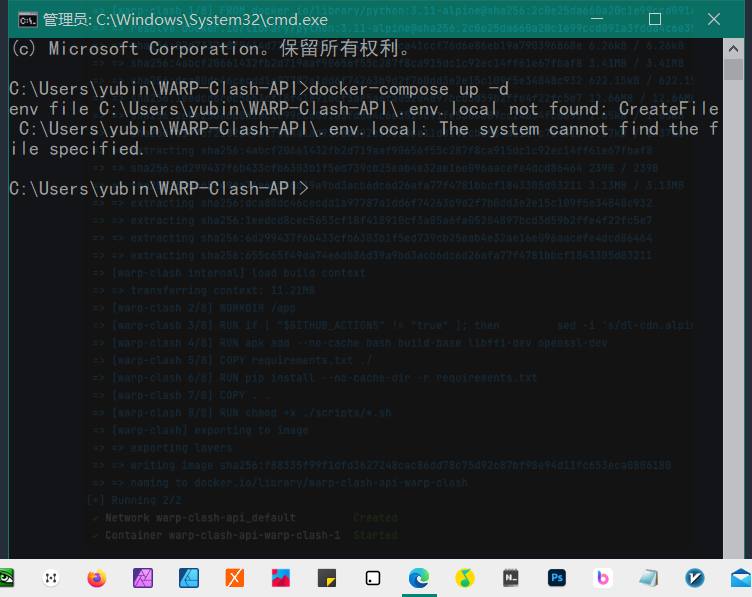Open the blue V checkmark app icon

pos(694,578)
